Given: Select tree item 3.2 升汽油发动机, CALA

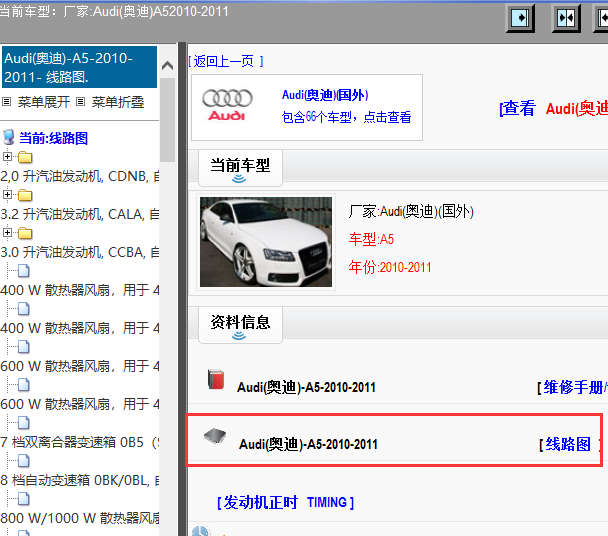Looking at the screenshot, I should [x=79, y=214].
